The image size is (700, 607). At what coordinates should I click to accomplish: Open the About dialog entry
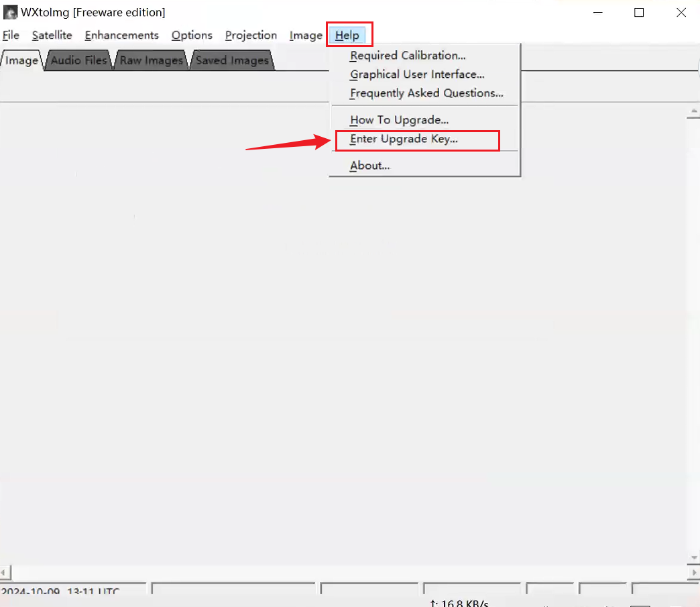point(369,166)
